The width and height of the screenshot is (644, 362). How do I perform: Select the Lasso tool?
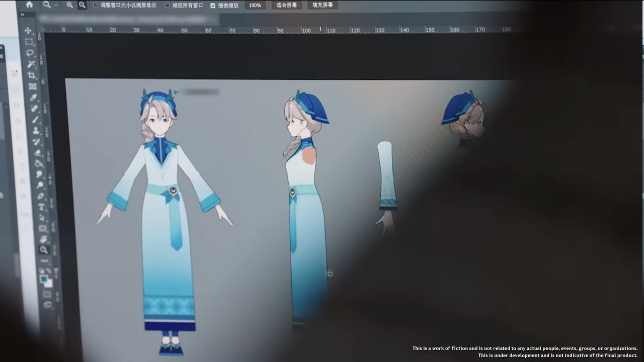(30, 53)
